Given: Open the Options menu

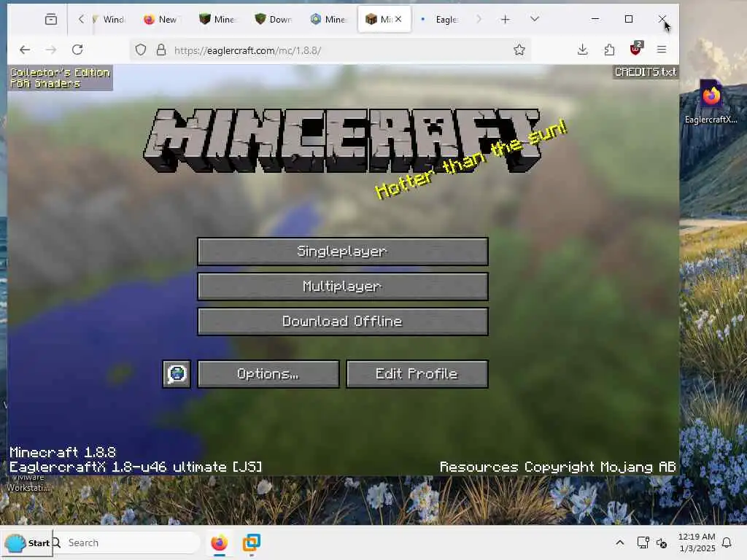Looking at the screenshot, I should (268, 374).
